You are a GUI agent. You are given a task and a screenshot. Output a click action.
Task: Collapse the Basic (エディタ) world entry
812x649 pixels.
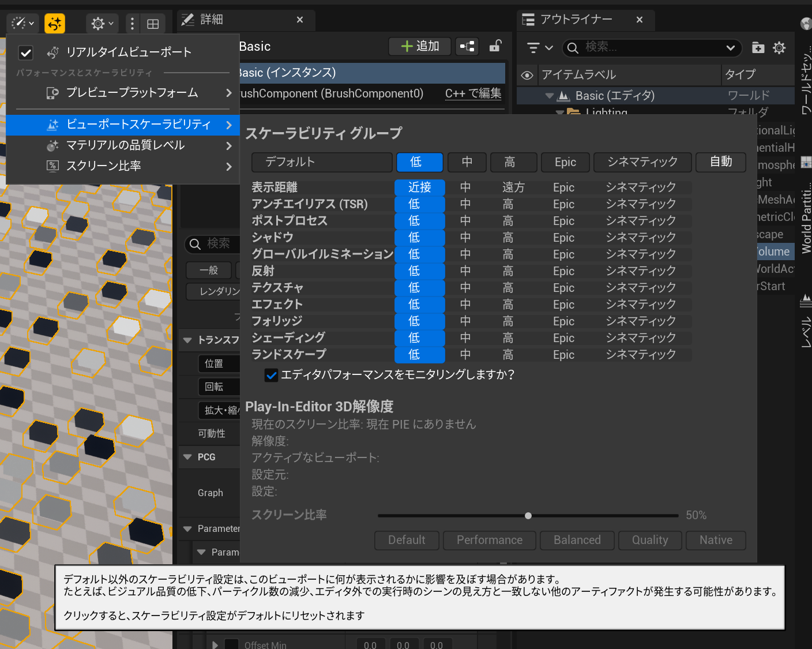click(x=548, y=95)
